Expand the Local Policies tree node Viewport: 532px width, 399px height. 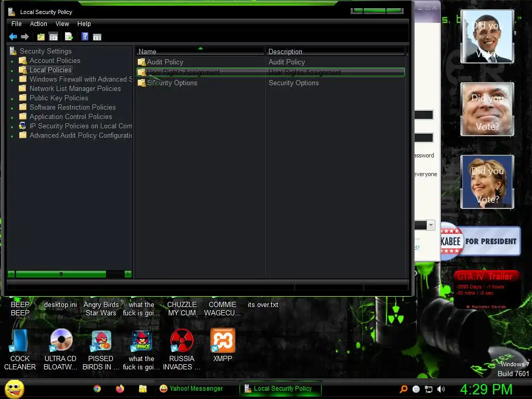tap(12, 71)
